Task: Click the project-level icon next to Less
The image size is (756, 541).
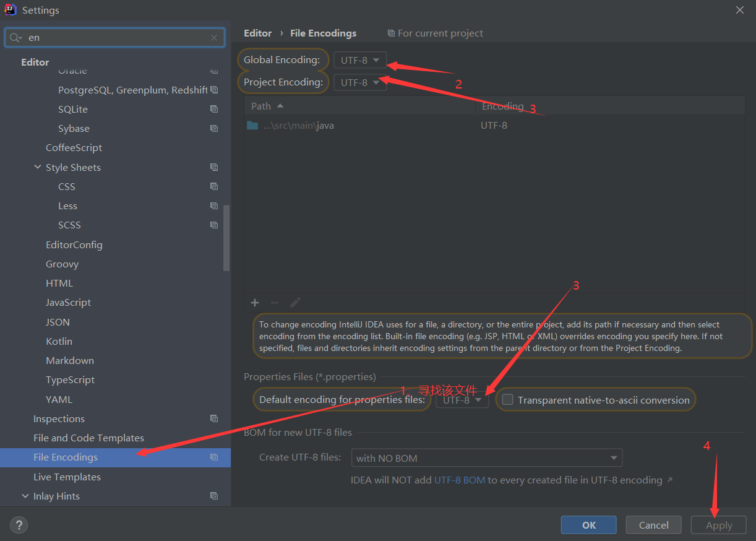Action: (214, 206)
